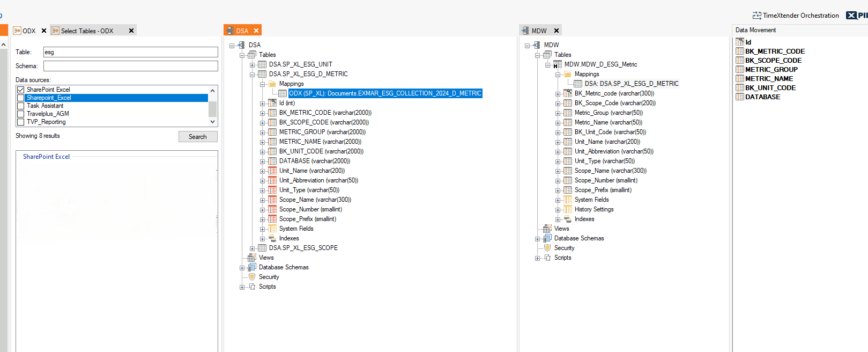The image size is (868, 352).
Task: Click the ODX tab icon
Action: [17, 31]
